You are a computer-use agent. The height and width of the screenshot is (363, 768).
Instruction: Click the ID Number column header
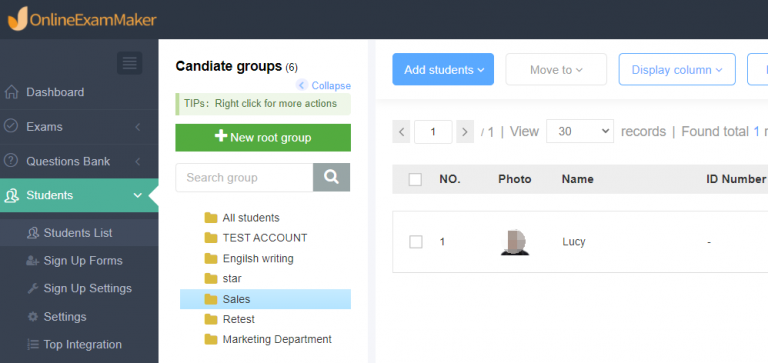[x=736, y=179]
